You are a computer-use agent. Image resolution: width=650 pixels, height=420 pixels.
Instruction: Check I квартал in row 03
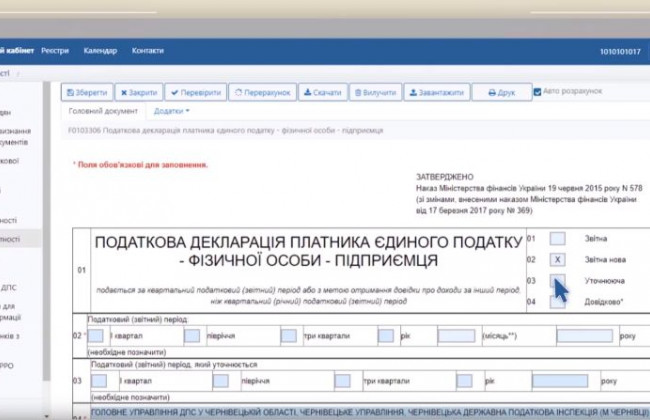(x=99, y=381)
